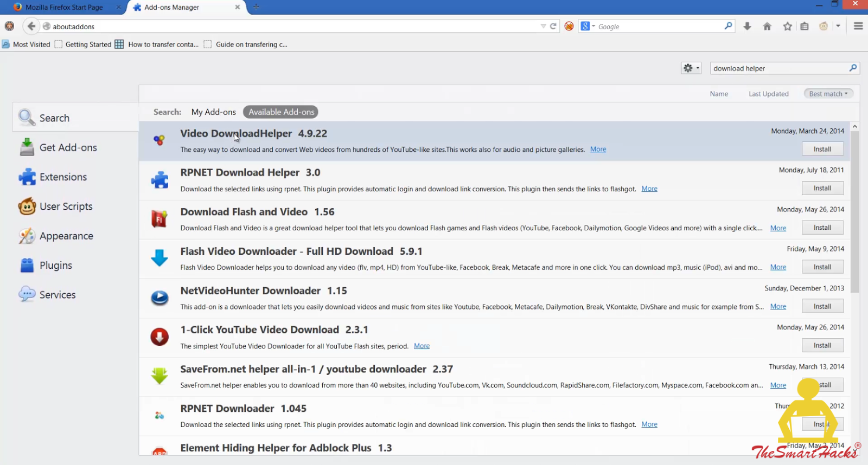Screen dimensions: 868x465
Task: Open More link for Download Flash and Video
Action: (x=778, y=228)
